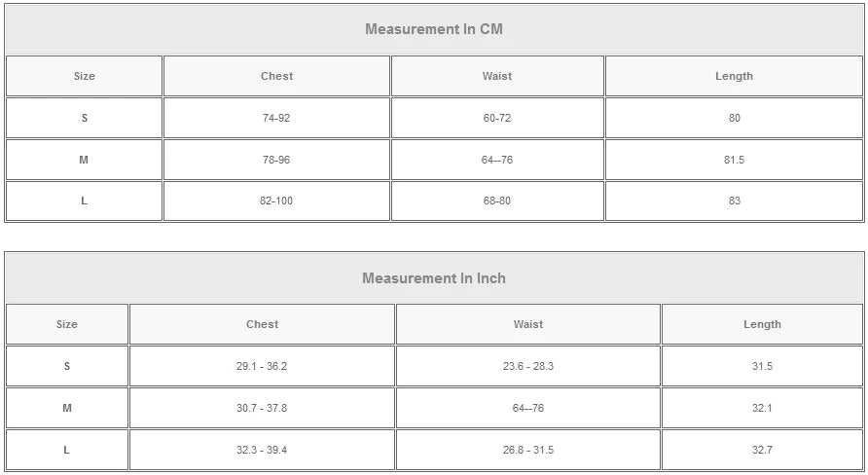The image size is (868, 475).
Task: Click the 26.8 - 31.5 waist cell
Action: coord(528,450)
